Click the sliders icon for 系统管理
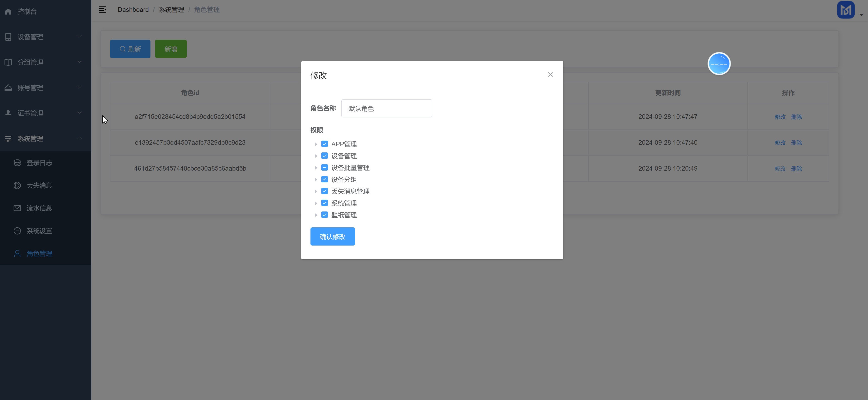The width and height of the screenshot is (868, 400). (8, 138)
